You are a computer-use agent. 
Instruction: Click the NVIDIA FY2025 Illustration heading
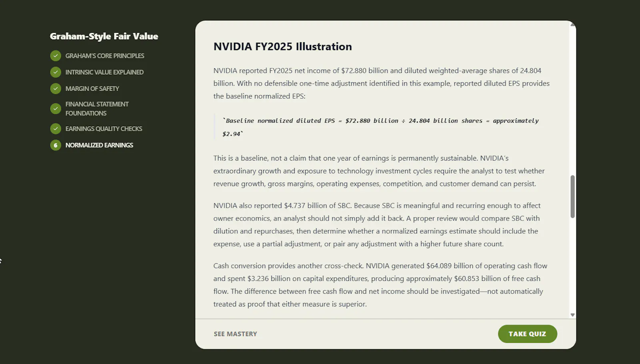[282, 46]
